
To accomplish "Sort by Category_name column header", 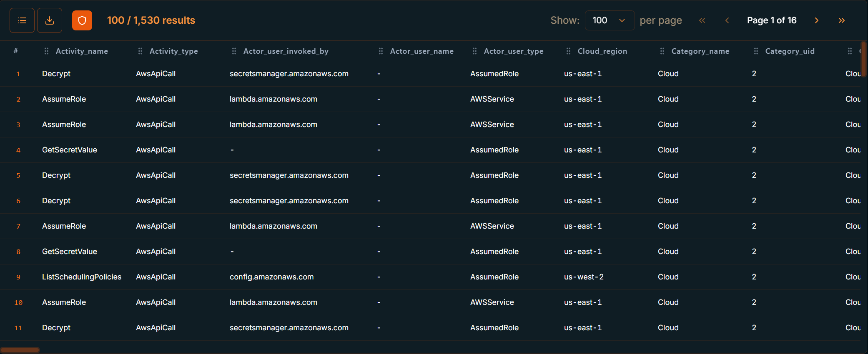I will tap(700, 51).
